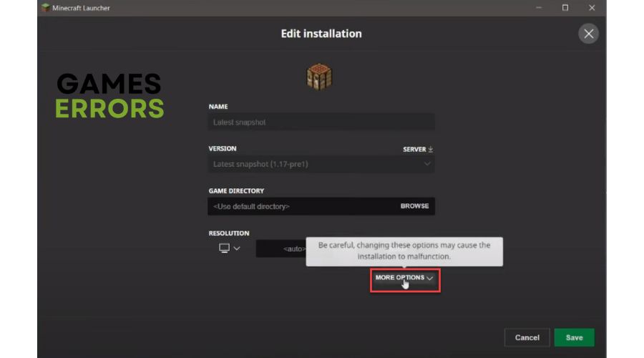This screenshot has width=644, height=358.
Task: Click Browse for game directory
Action: pos(414,206)
